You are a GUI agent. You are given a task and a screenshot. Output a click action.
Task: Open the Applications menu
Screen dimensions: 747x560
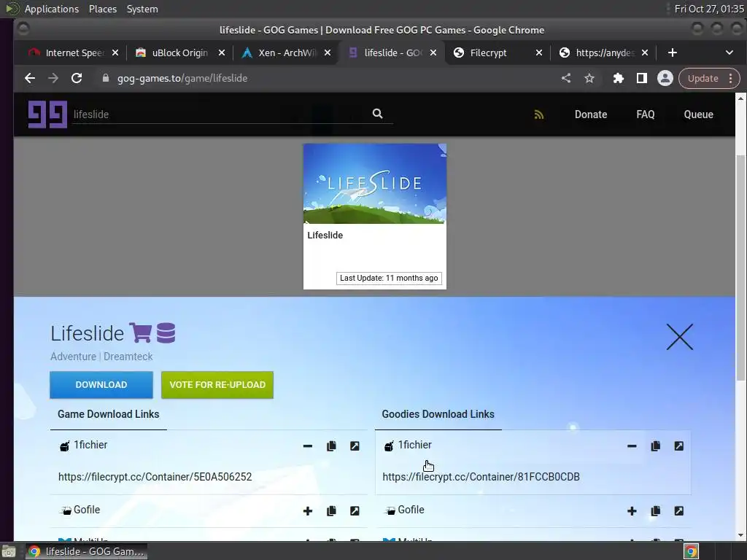[52, 9]
